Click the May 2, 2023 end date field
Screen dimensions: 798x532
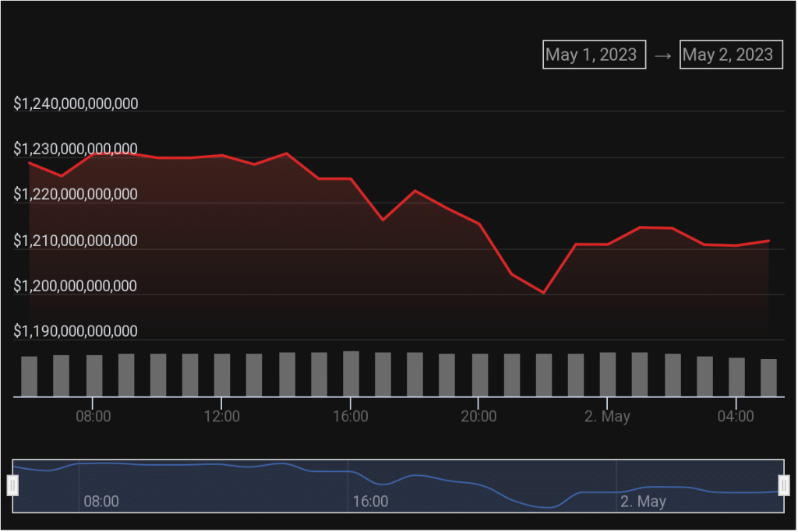(730, 55)
